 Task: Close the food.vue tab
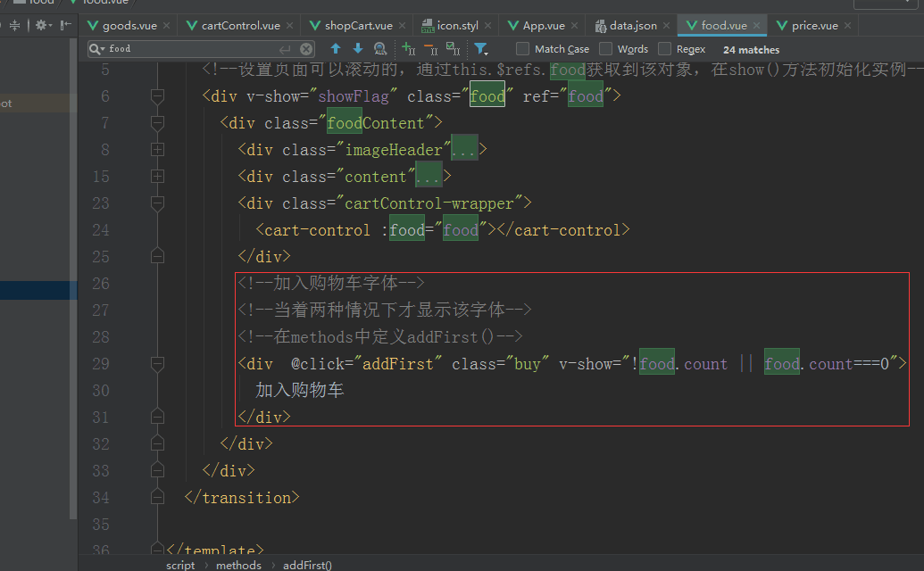pyautogui.click(x=756, y=25)
